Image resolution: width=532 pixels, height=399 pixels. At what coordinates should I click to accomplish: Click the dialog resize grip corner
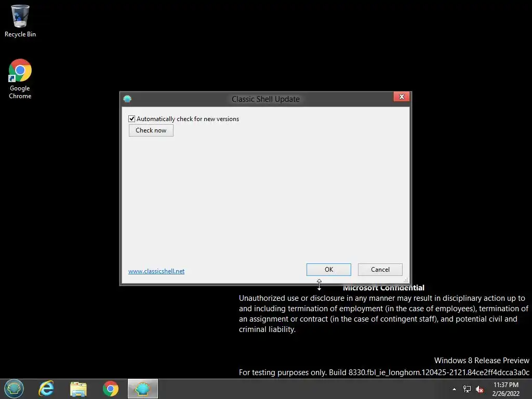406,280
